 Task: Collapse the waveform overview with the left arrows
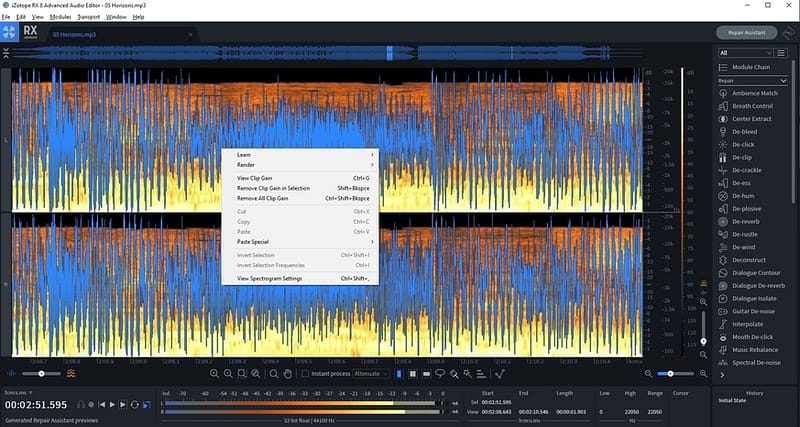[x=6, y=53]
